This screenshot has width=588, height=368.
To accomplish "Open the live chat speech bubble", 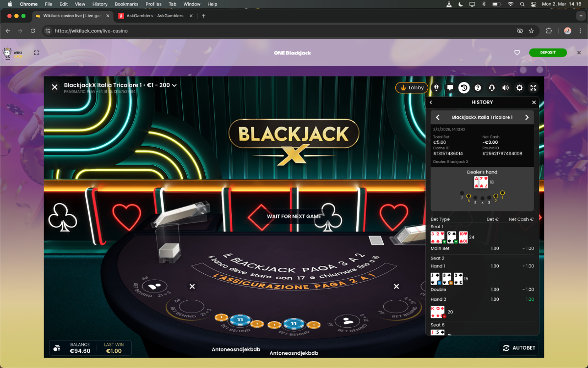I will point(450,88).
